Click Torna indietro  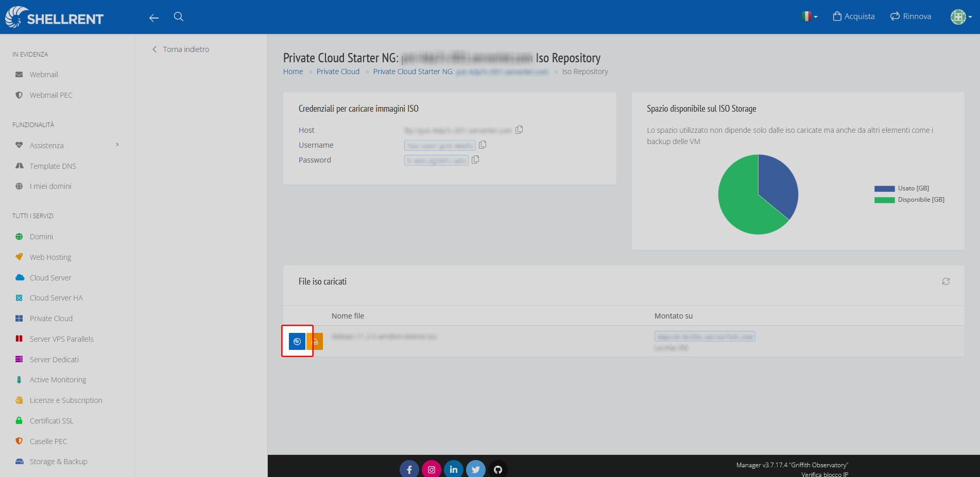coord(181,49)
